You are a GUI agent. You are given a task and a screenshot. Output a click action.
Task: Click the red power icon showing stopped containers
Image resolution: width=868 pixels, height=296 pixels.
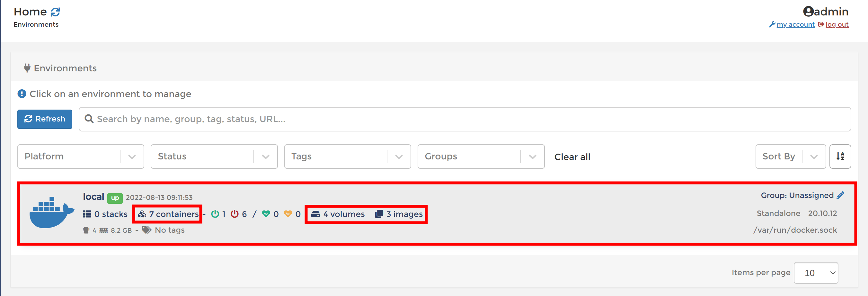click(235, 213)
